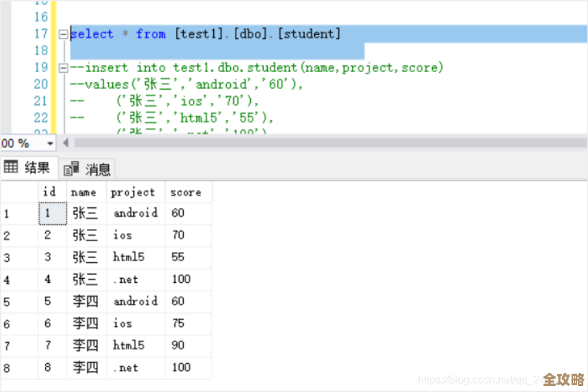The width and height of the screenshot is (588, 392).
Task: Select row header number 8
Action: [x=19, y=368]
